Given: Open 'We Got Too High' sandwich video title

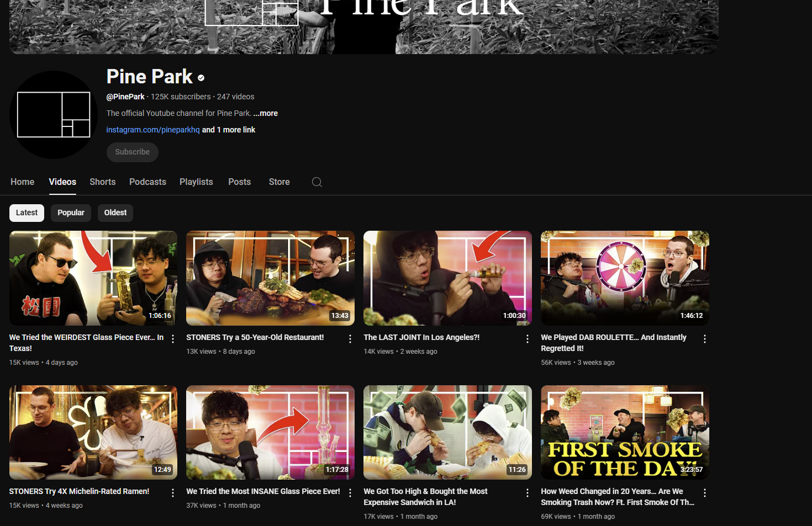Looking at the screenshot, I should click(425, 497).
